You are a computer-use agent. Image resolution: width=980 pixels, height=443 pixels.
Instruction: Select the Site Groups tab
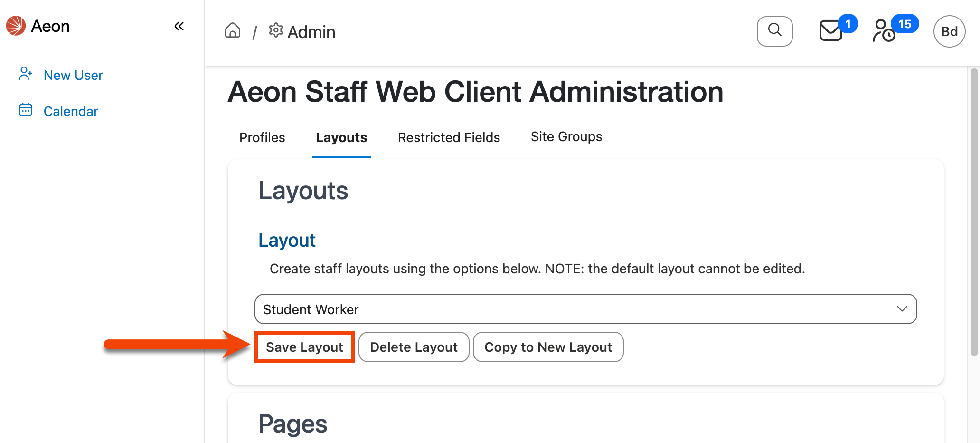click(566, 136)
